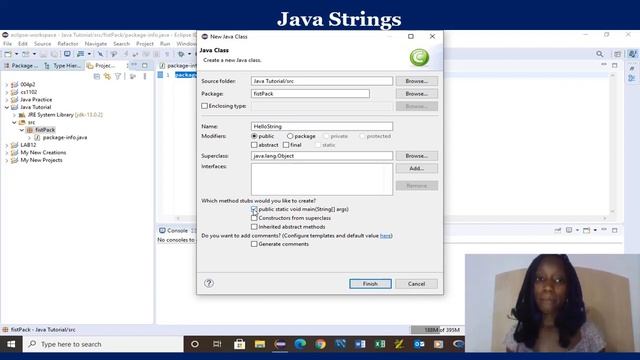Click Browse next to Package field
640x360 pixels.
coord(416,93)
